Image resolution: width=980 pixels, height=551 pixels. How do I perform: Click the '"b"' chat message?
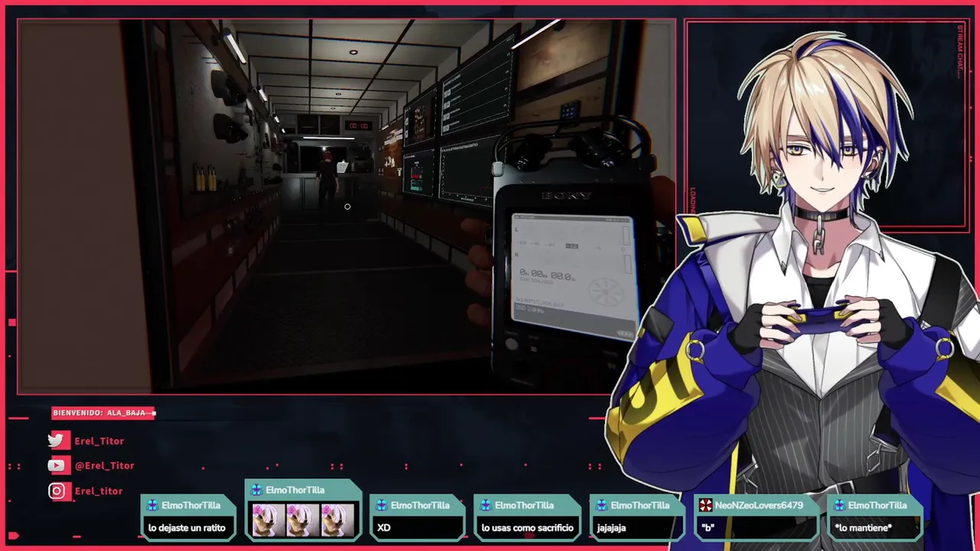tap(707, 527)
